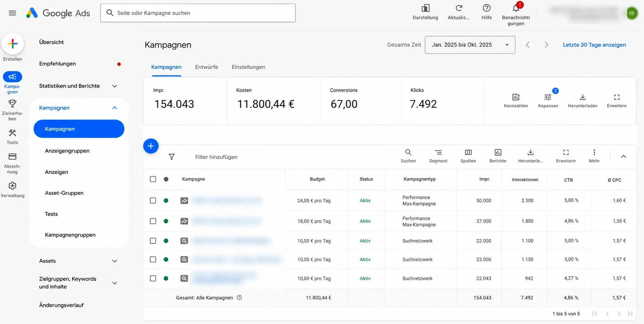Screen dimensions: 644x324
Task: Click Erweitern in the table toolbar
Action: [x=566, y=152]
